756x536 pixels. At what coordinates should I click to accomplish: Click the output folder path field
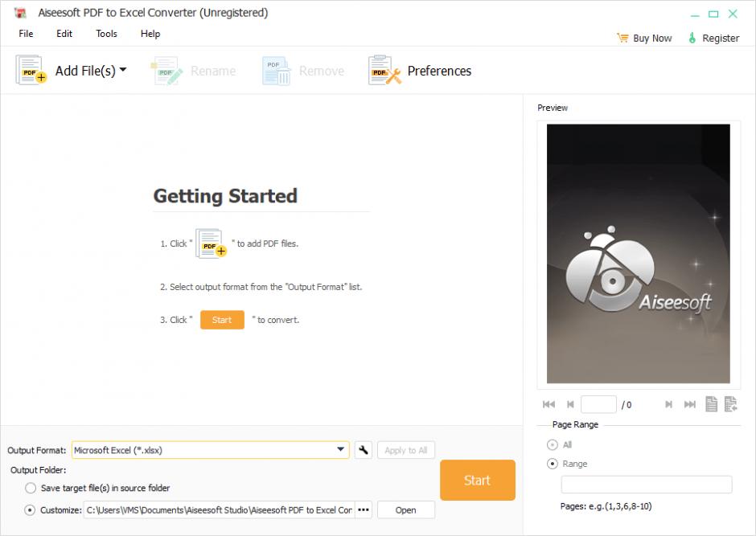tap(219, 510)
